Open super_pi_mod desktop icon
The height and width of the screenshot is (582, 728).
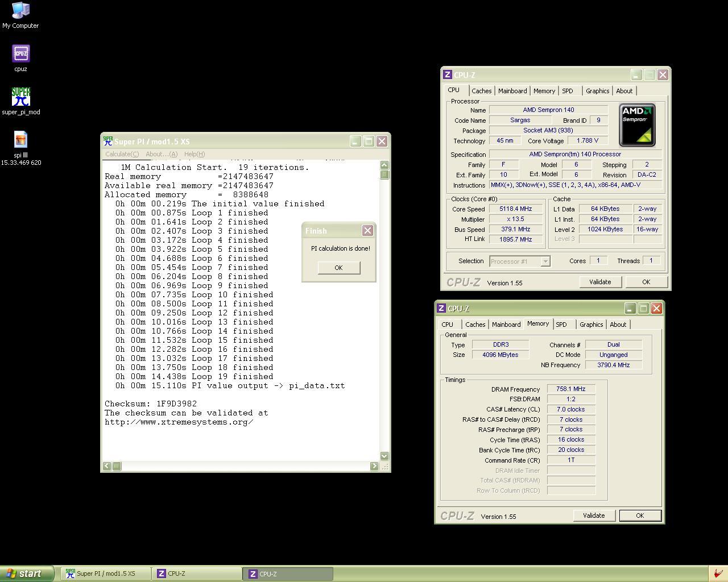(x=20, y=101)
